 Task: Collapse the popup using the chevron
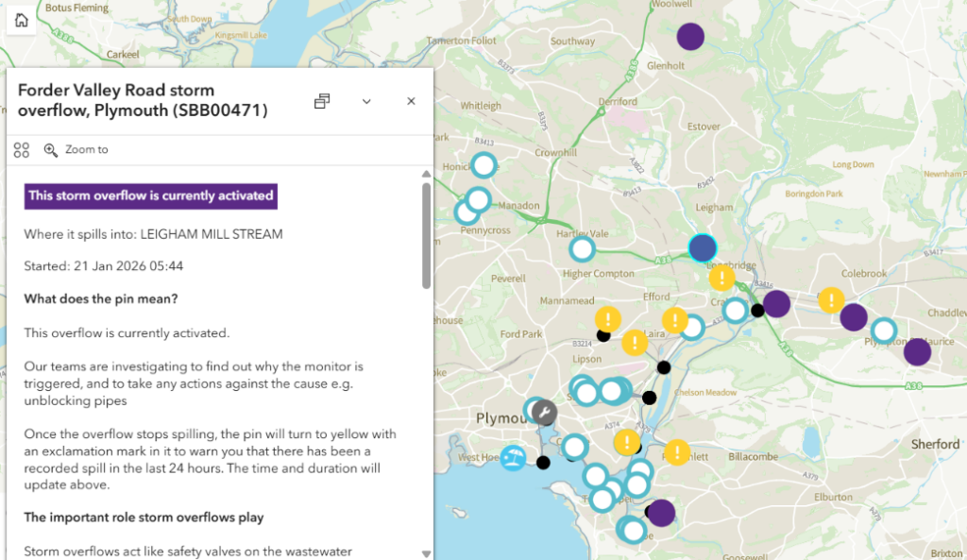tap(366, 101)
